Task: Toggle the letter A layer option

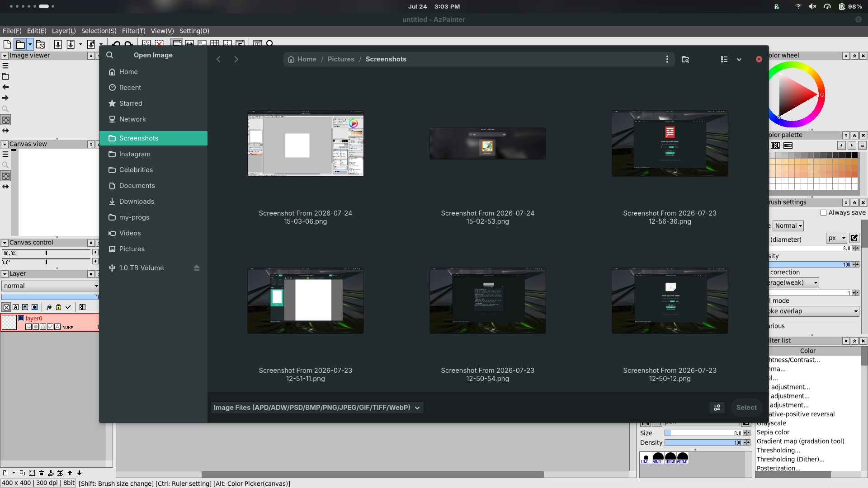Action: [16, 307]
